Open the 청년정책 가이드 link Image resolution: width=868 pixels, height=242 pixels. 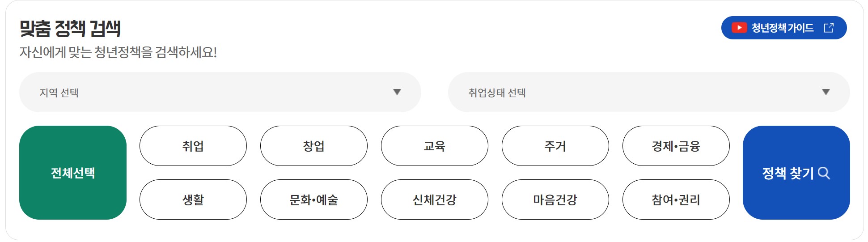click(784, 28)
